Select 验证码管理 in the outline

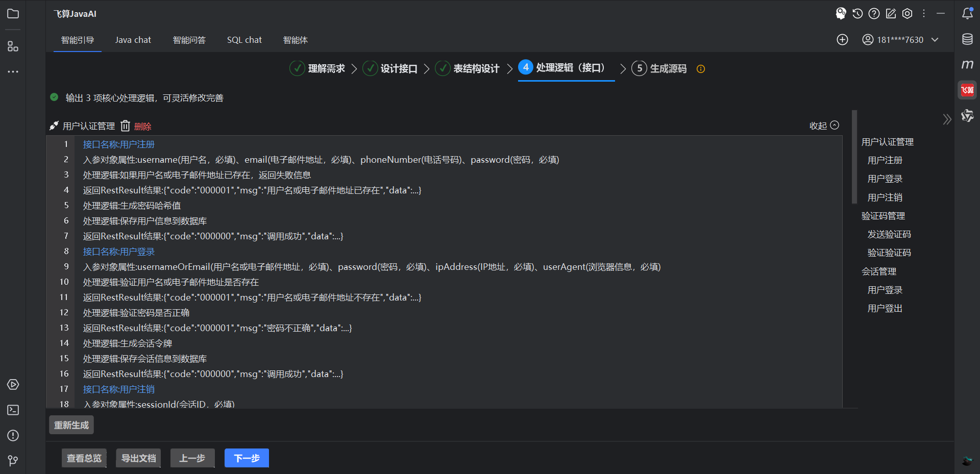coord(884,216)
